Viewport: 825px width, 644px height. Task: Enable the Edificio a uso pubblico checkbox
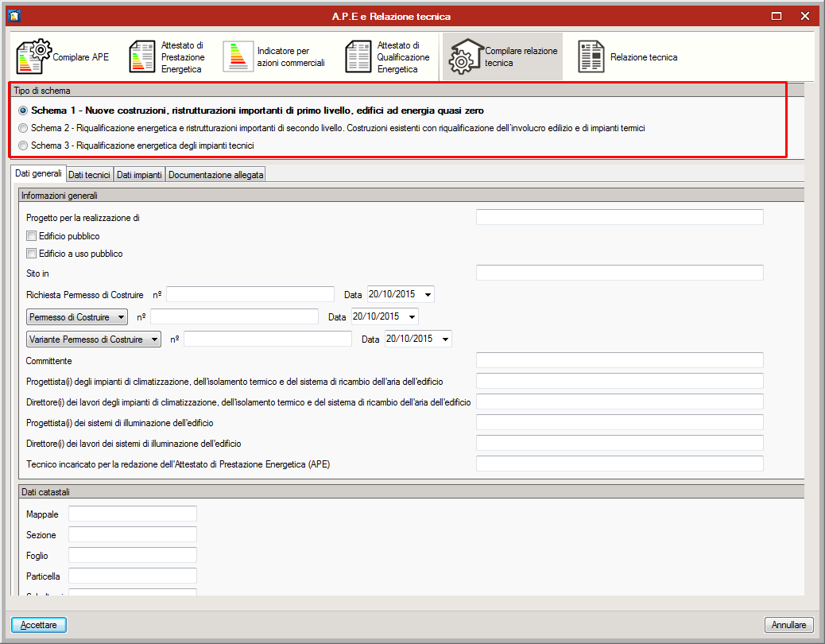(32, 253)
